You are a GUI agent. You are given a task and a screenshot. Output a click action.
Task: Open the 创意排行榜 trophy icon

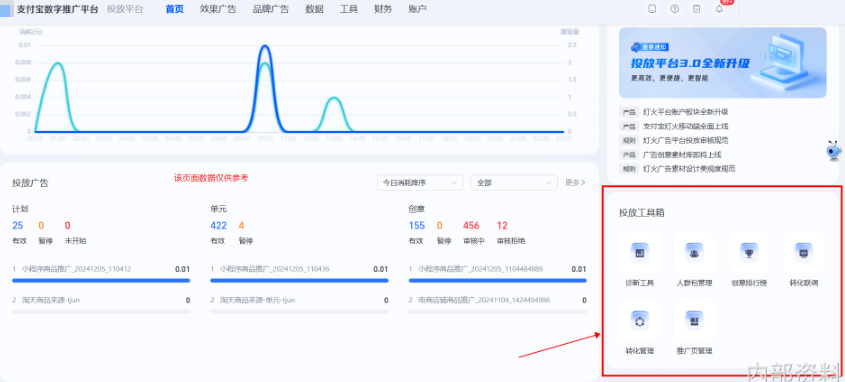tap(749, 252)
